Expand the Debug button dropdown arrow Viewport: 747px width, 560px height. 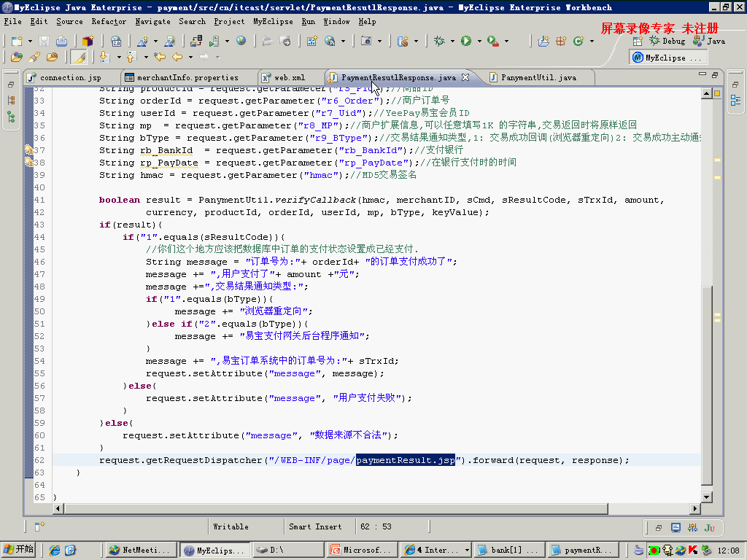click(x=452, y=42)
